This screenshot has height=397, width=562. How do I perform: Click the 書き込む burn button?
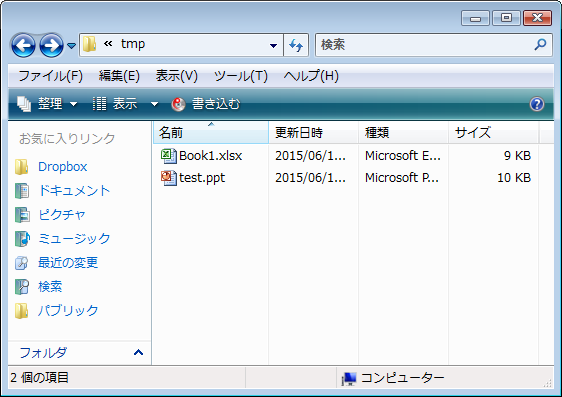tap(206, 104)
